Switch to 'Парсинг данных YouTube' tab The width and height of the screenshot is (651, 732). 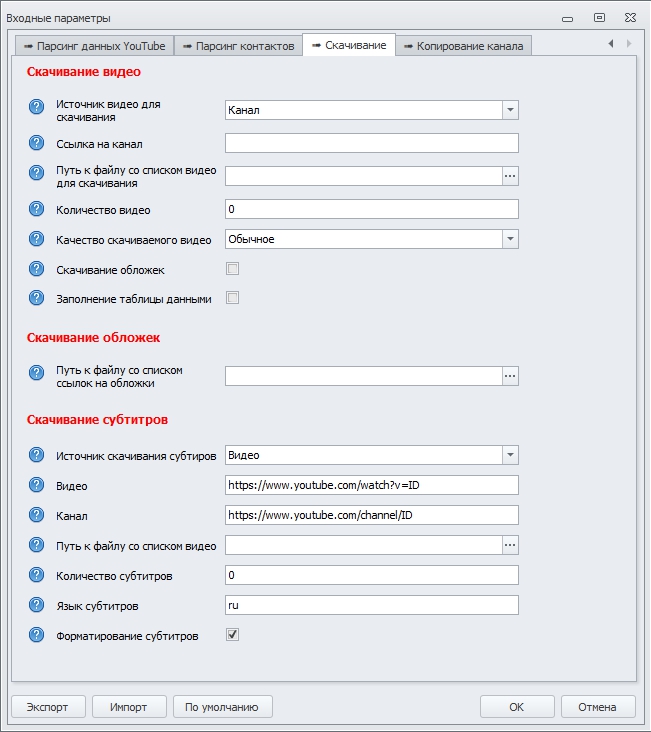click(x=94, y=46)
